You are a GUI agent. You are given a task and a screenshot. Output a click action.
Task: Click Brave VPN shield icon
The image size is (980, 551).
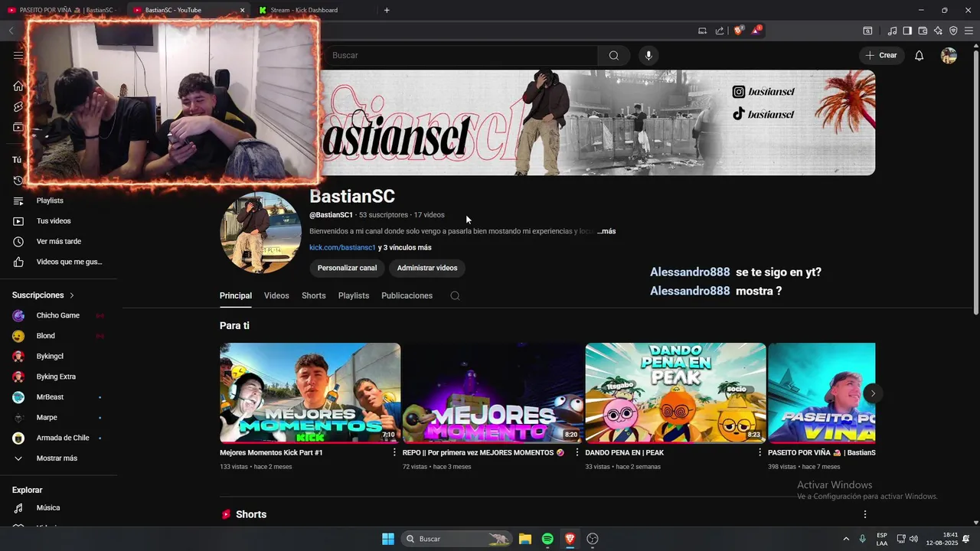pyautogui.click(x=953, y=31)
